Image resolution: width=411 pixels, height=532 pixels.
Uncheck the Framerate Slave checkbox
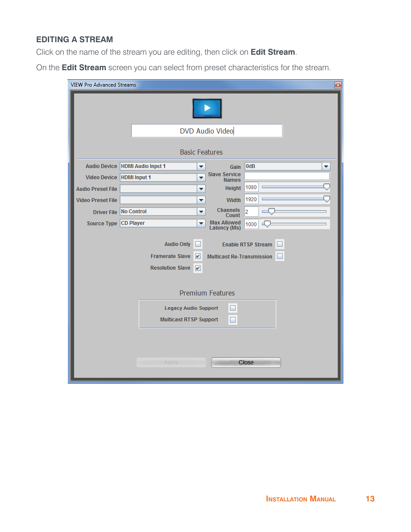point(198,256)
